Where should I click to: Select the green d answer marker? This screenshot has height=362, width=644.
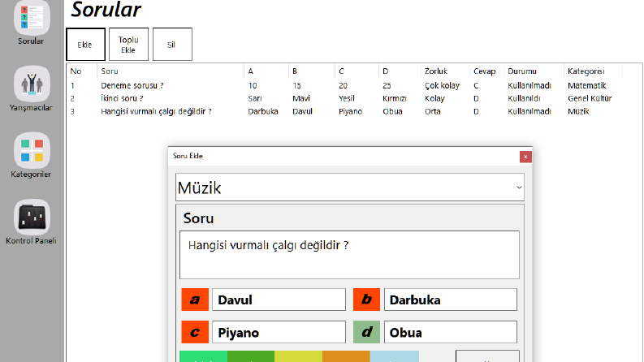366,332
